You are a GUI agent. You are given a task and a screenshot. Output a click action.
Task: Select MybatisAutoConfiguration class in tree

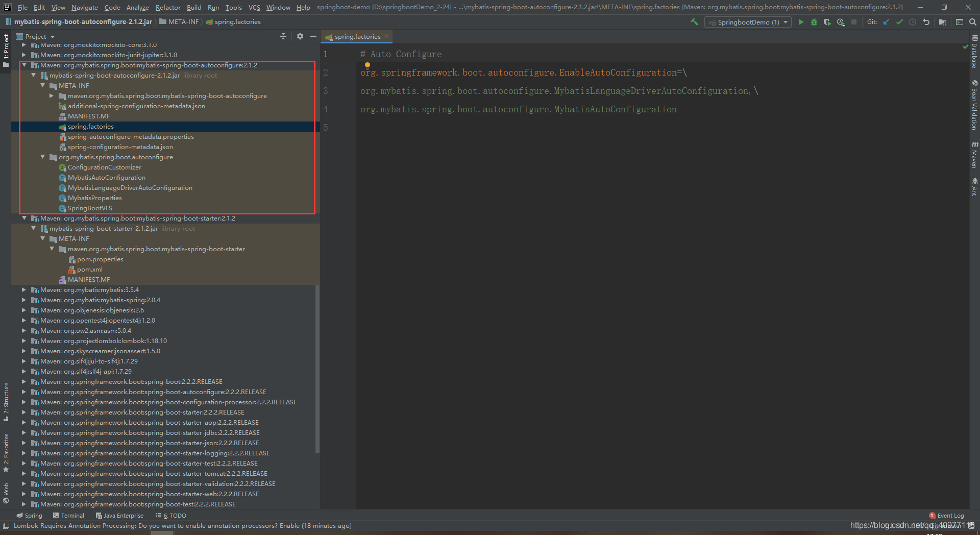tap(107, 177)
